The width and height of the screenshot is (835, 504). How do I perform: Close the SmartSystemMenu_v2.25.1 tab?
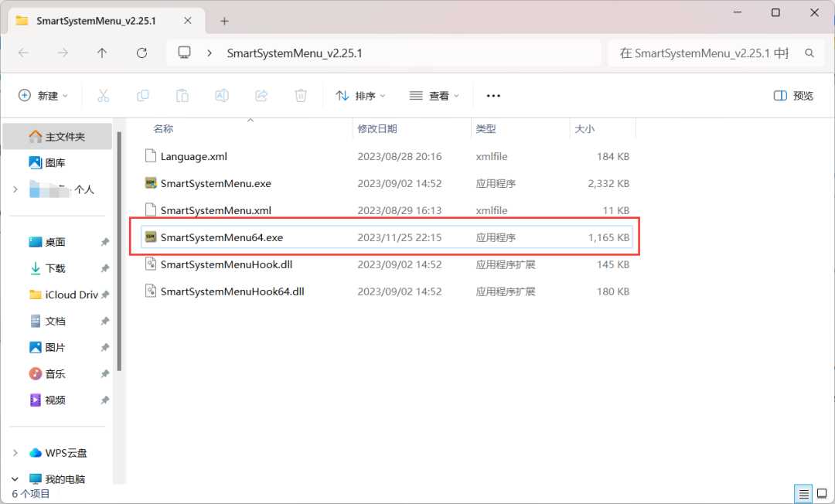click(x=187, y=21)
